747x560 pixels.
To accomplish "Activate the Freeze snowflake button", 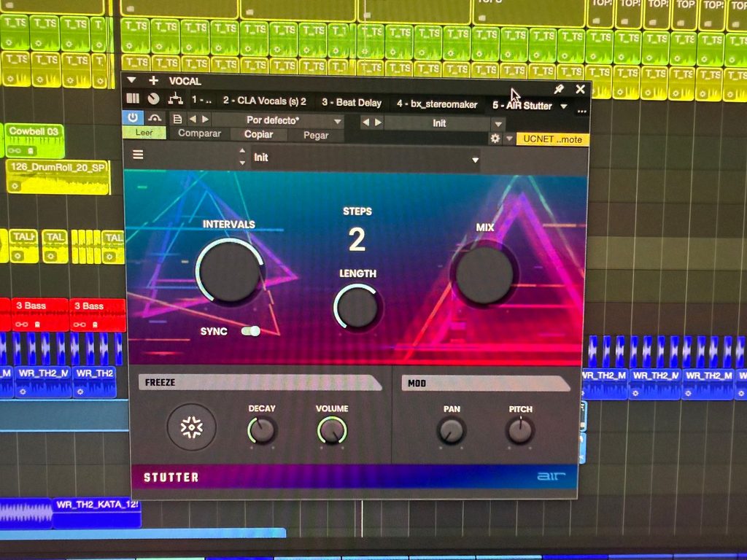I will (192, 427).
